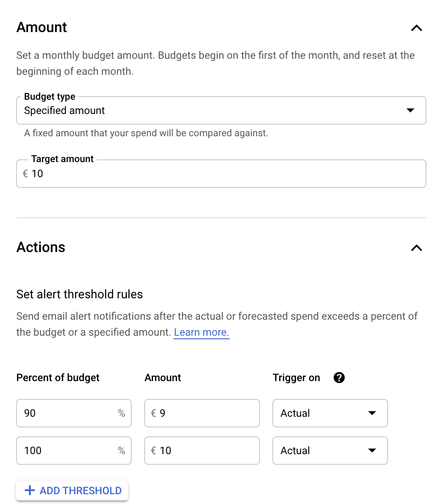
Task: Open Trigger on dropdown for 100% threshold
Action: (x=330, y=451)
